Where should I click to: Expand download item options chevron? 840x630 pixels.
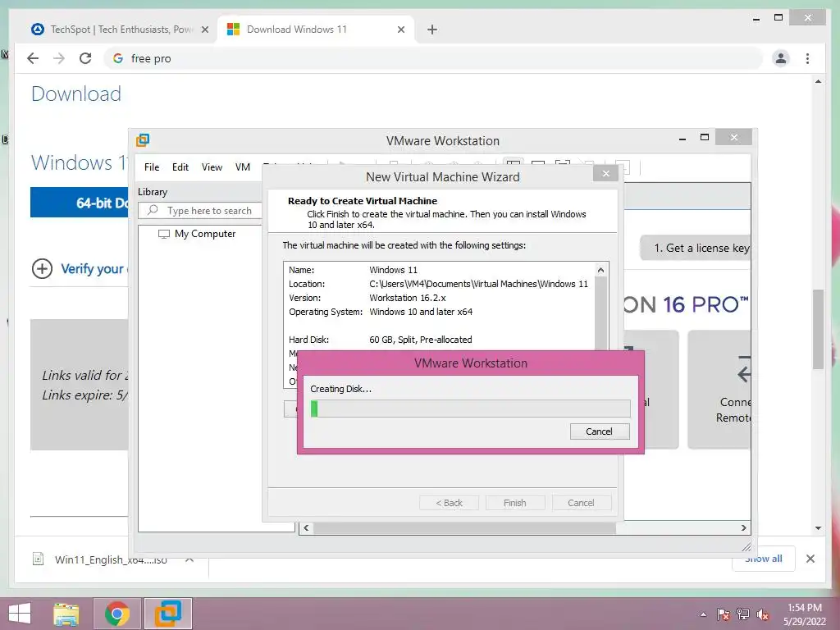click(189, 559)
